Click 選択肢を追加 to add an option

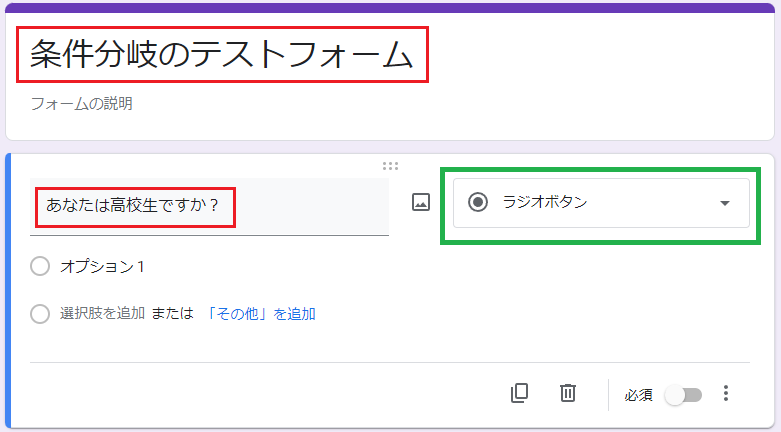(x=103, y=313)
